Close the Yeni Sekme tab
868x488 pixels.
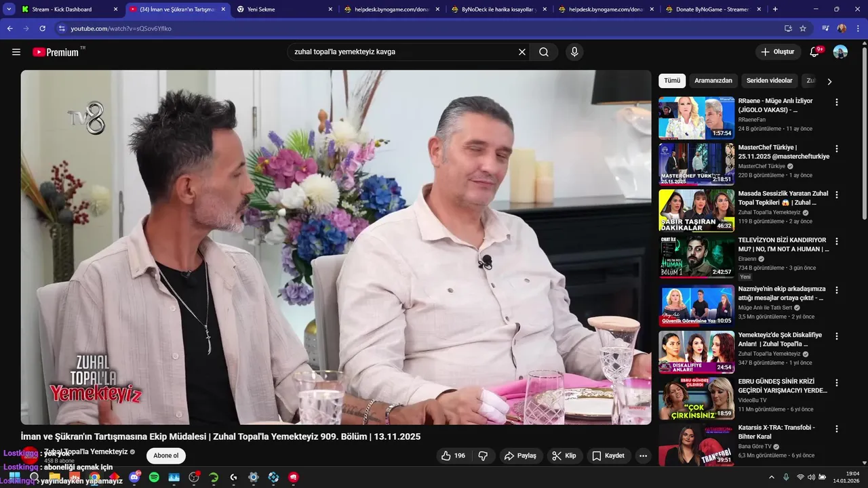coord(330,9)
